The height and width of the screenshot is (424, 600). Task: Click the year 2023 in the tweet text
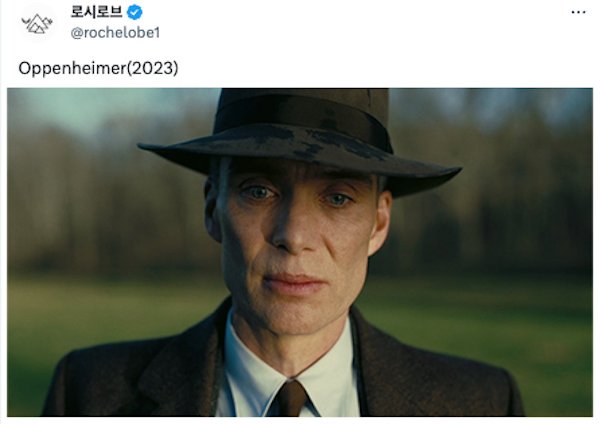point(152,68)
